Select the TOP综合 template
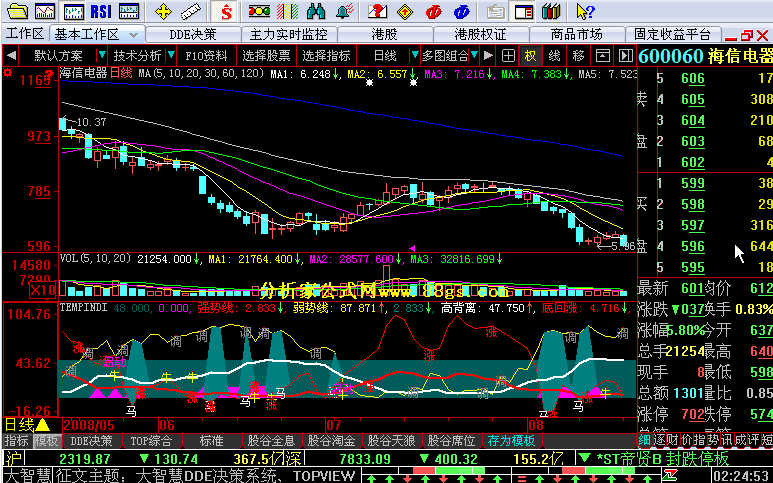Viewport: 773px width, 483px height. click(x=151, y=441)
